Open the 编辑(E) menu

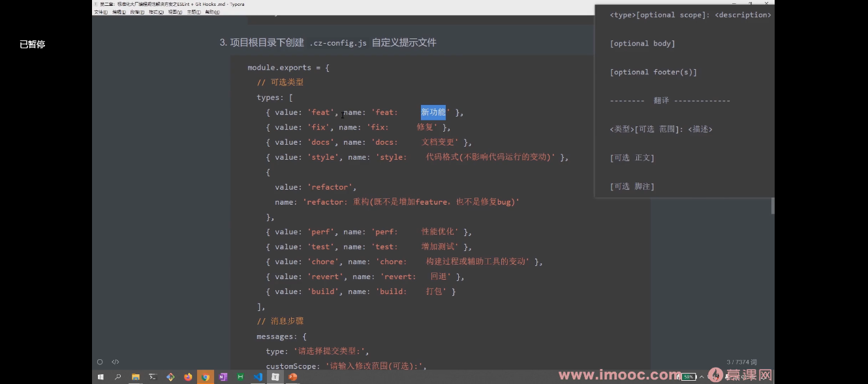click(x=119, y=12)
